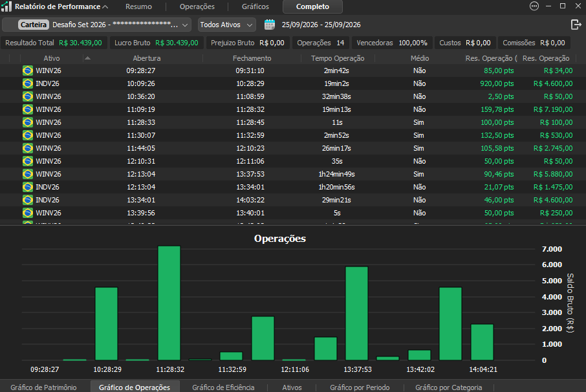Select the 920,00 pts result cell
This screenshot has height=392, width=586.
(497, 83)
